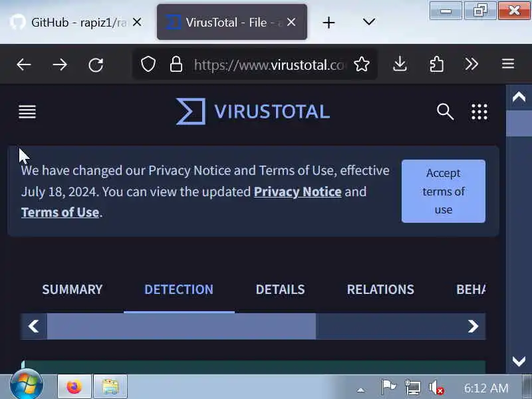The height and width of the screenshot is (399, 532).
Task: Click page scrollbar down arrow
Action: pos(519,361)
